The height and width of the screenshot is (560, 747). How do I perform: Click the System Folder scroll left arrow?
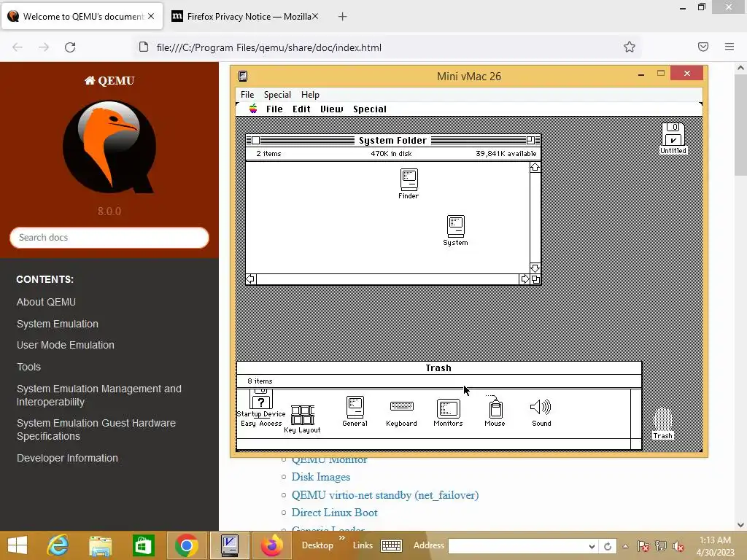(x=251, y=279)
